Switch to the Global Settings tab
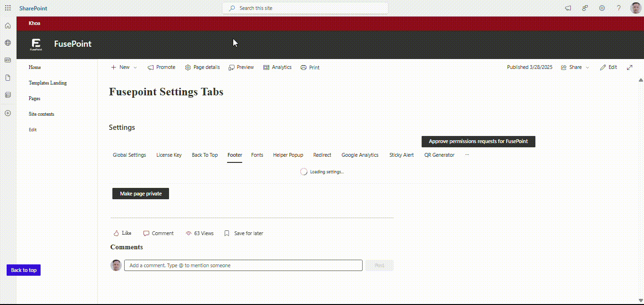Screen dimensions: 644x305 pyautogui.click(x=129, y=155)
